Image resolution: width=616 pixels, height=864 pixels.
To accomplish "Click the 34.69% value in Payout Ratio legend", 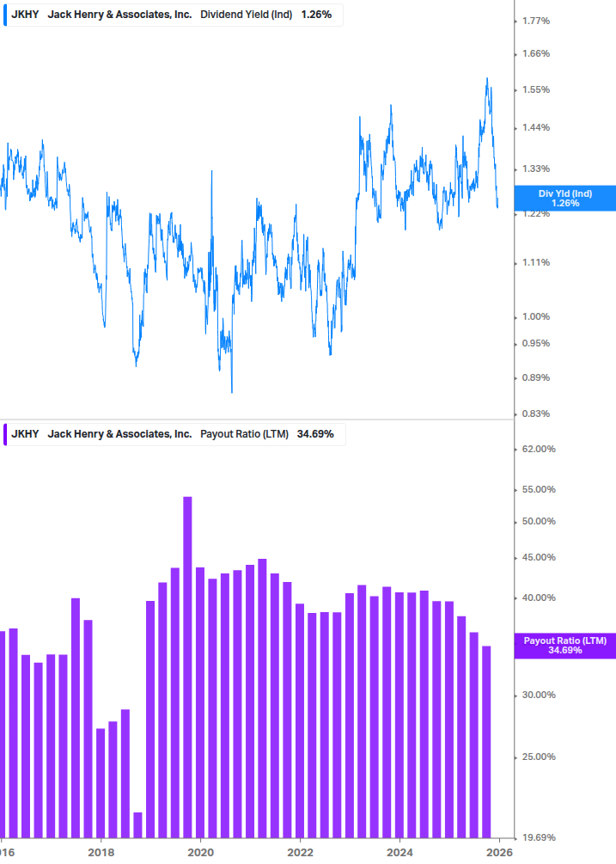I will coord(314,434).
